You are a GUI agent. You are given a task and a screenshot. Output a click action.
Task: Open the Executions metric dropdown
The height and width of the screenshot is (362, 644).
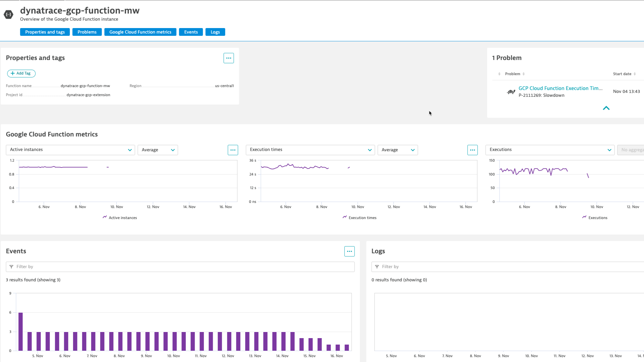(550, 150)
